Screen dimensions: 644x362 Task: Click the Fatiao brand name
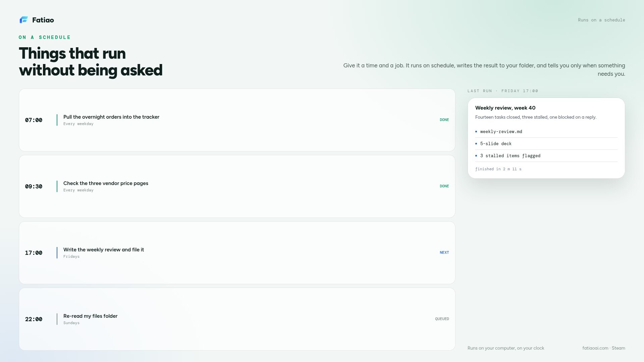43,20
